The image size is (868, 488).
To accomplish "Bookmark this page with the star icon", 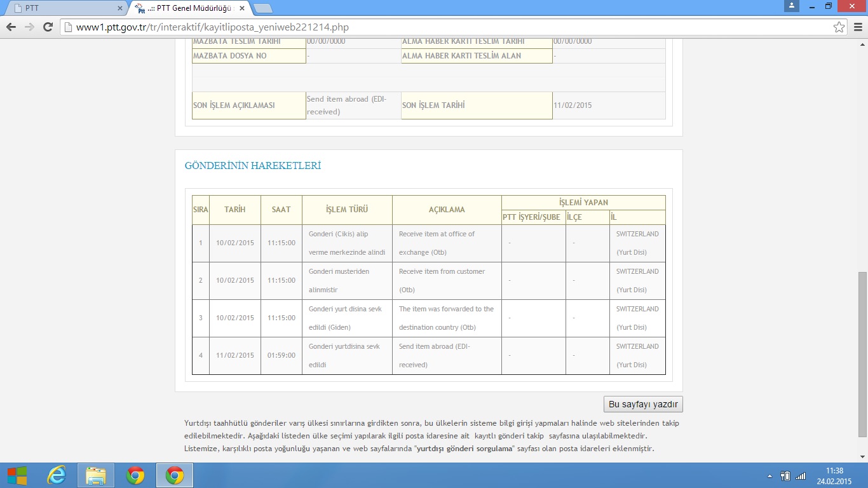I will 839,27.
